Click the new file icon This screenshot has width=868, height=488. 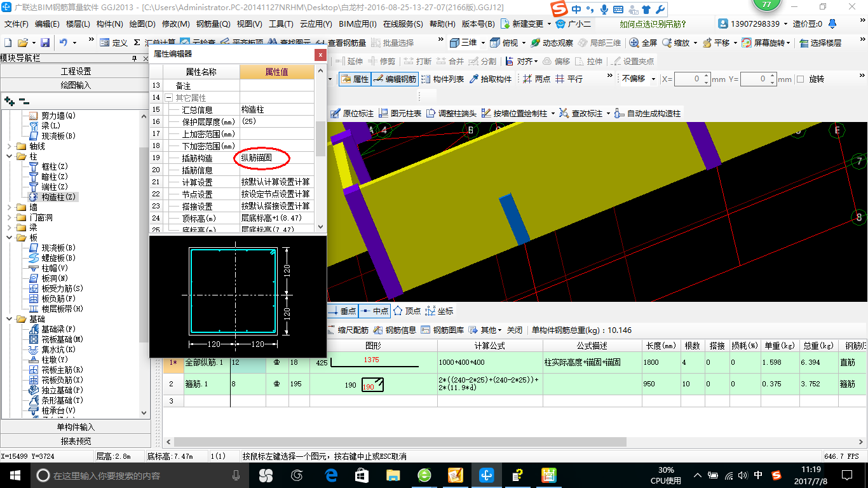8,43
